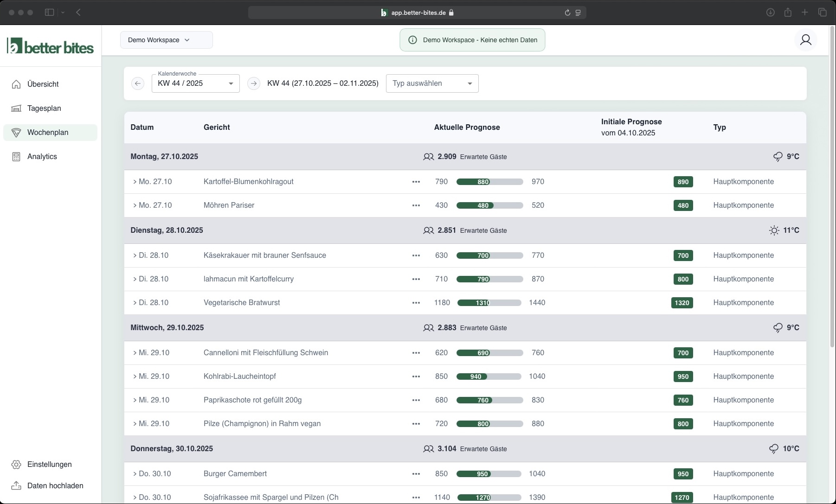Open Einstellungen settings page
The height and width of the screenshot is (504, 836).
click(49, 465)
